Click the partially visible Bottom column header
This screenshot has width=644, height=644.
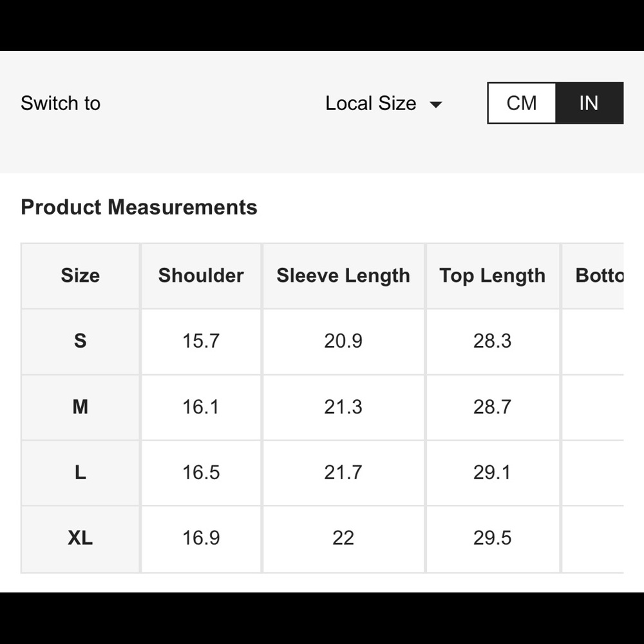(599, 276)
